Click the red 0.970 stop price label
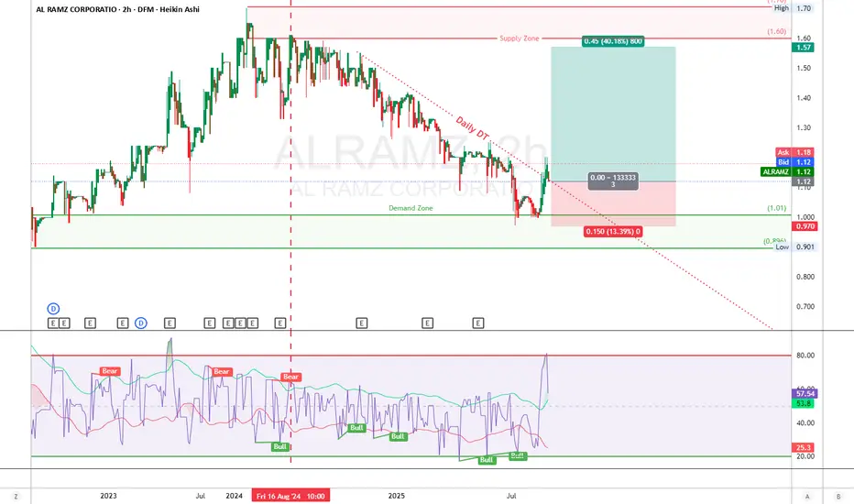This screenshot has width=854, height=504. click(x=804, y=226)
